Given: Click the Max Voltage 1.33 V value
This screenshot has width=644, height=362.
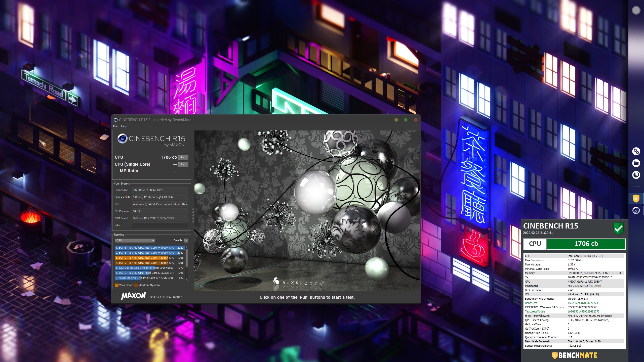Looking at the screenshot, I should 571,264.
